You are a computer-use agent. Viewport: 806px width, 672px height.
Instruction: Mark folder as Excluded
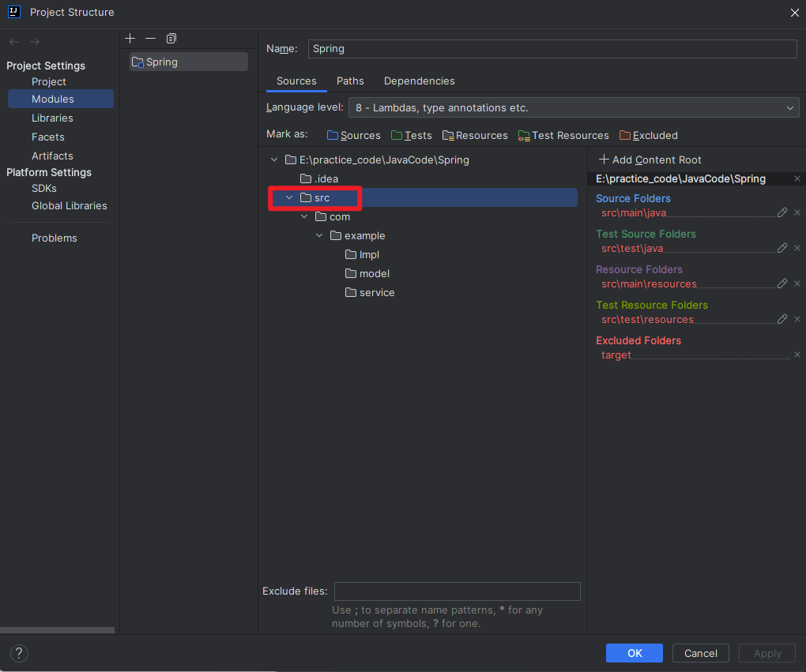point(649,135)
